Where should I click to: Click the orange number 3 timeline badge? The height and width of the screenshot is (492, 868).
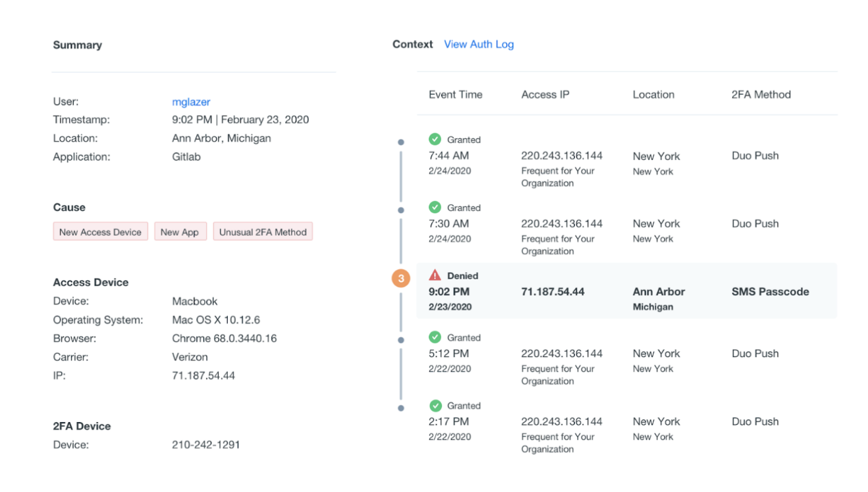[400, 279]
